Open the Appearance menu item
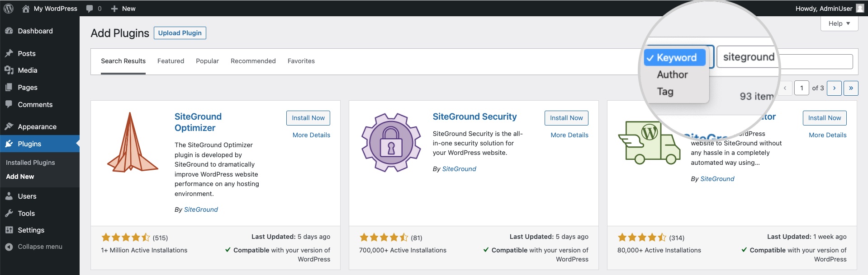868x275 pixels. 40,126
